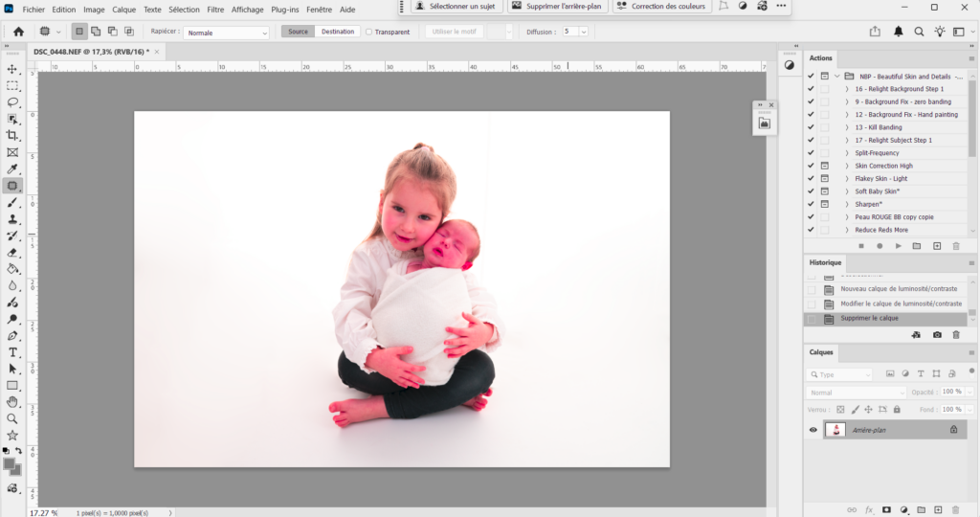Screen dimensions: 980x517
Task: Expand the Skin Correction High action
Action: [x=847, y=166]
